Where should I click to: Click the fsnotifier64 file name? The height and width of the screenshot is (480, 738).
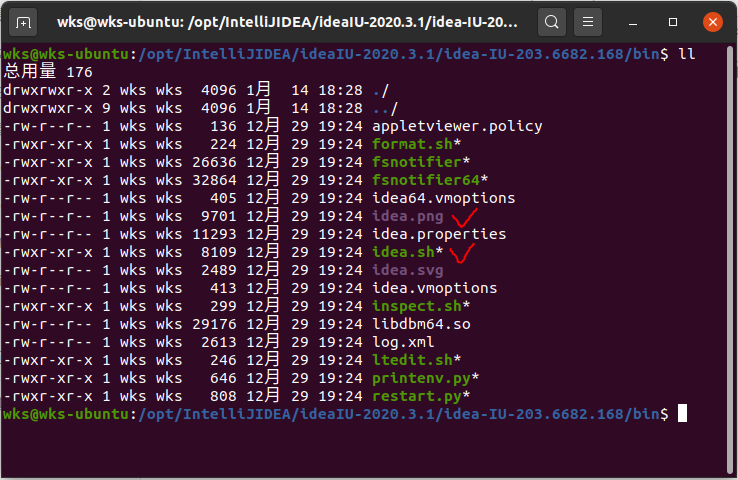426,180
